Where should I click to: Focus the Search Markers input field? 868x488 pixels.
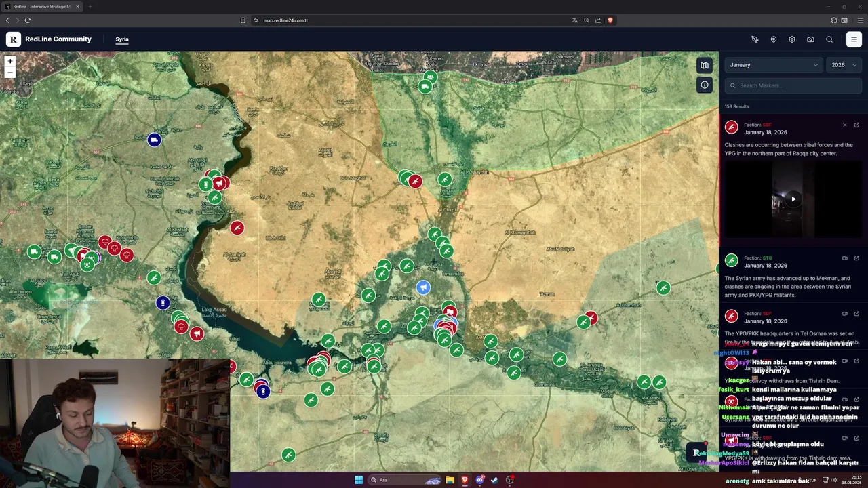[793, 85]
